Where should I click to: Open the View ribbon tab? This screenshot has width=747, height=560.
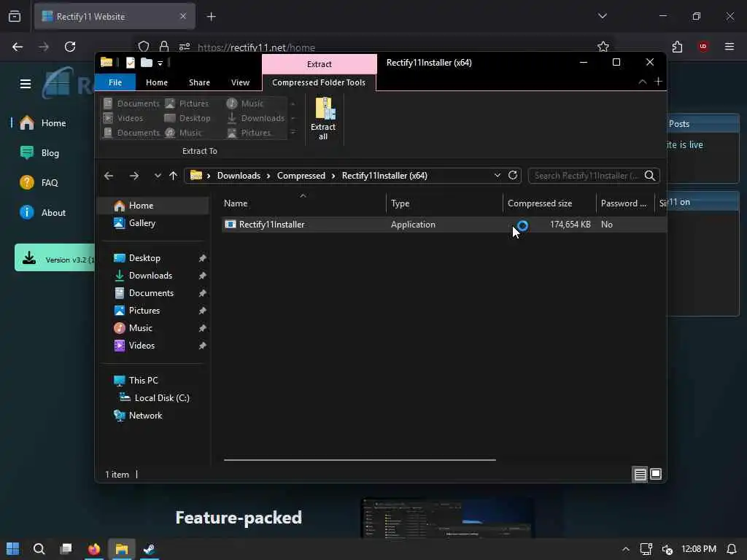point(240,82)
